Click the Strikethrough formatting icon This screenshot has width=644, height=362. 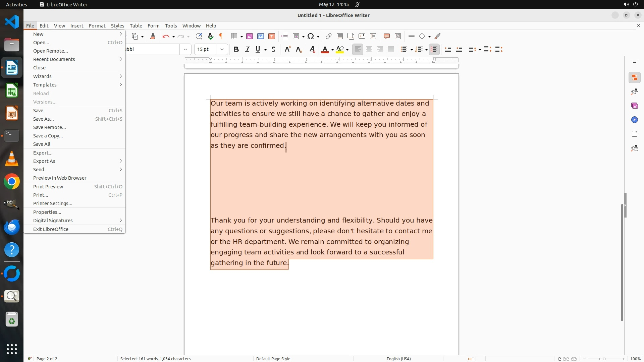coord(273,49)
